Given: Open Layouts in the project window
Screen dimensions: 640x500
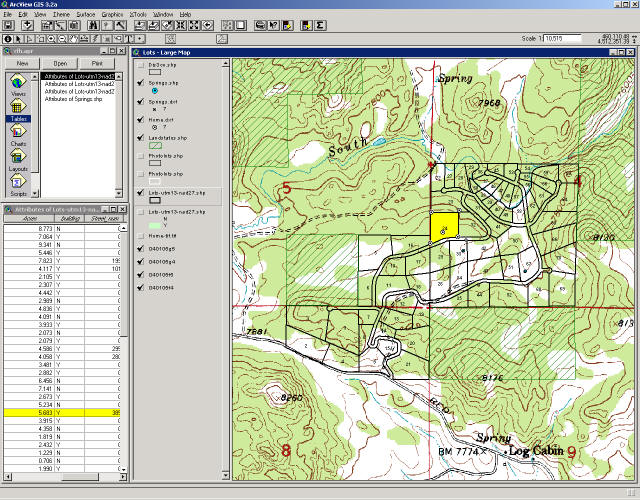Looking at the screenshot, I should (x=18, y=160).
